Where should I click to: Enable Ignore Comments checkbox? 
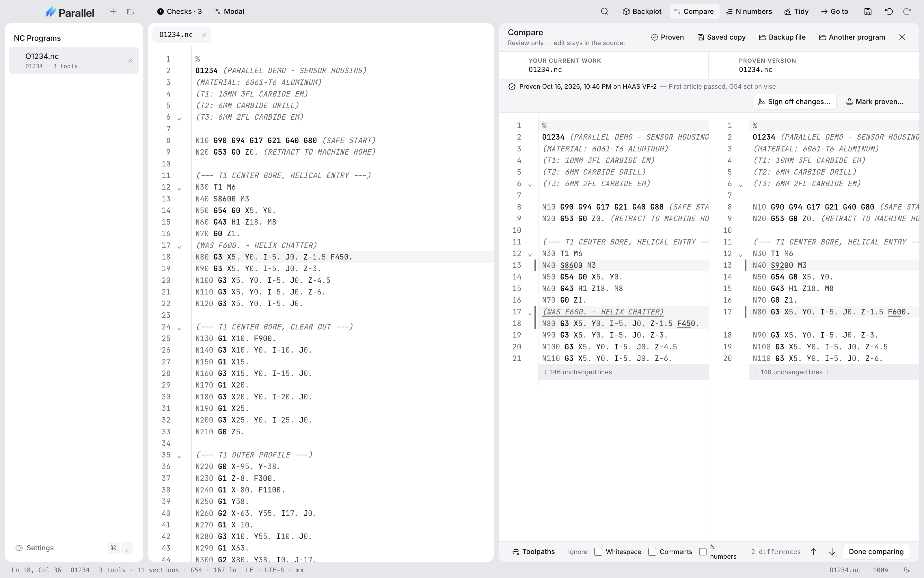652,552
